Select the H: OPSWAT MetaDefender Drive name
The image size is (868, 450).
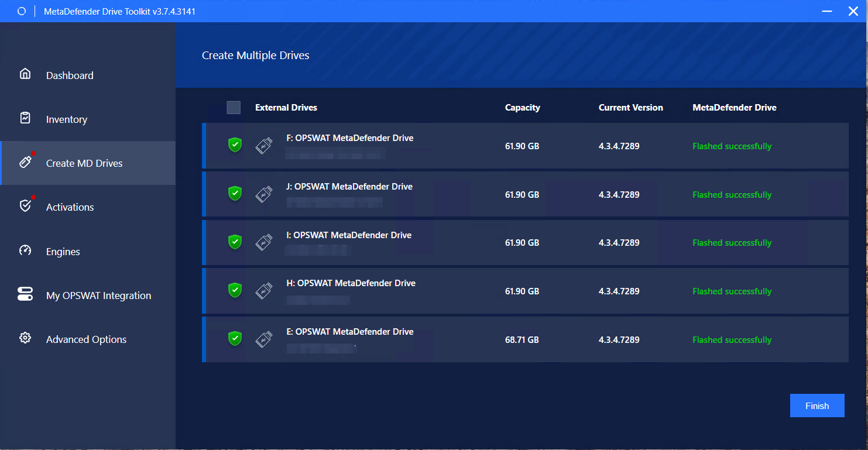(x=351, y=283)
